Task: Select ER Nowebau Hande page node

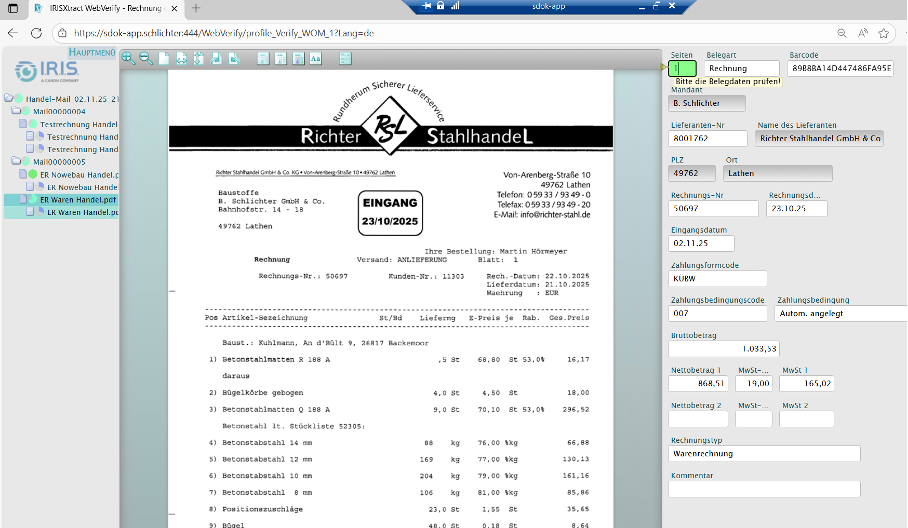Action: tap(82, 187)
